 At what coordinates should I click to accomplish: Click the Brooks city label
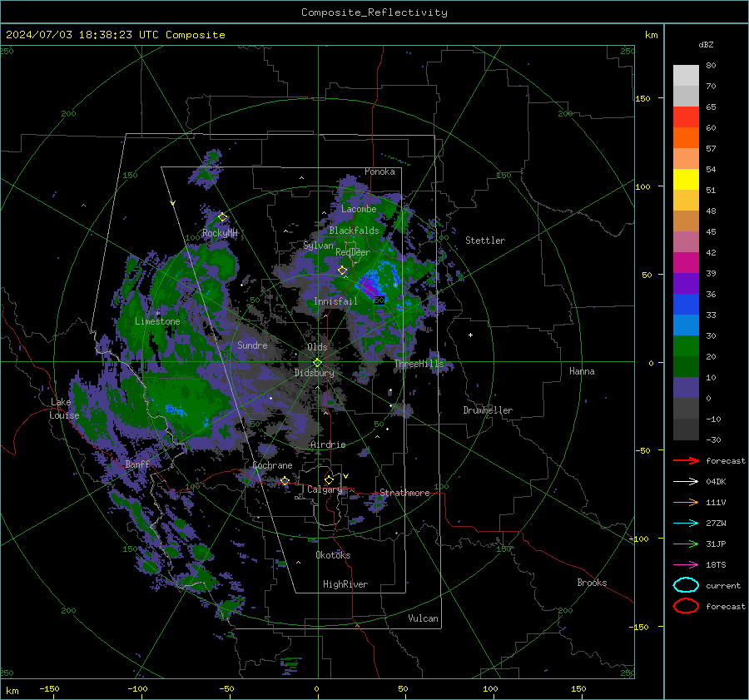(592, 583)
